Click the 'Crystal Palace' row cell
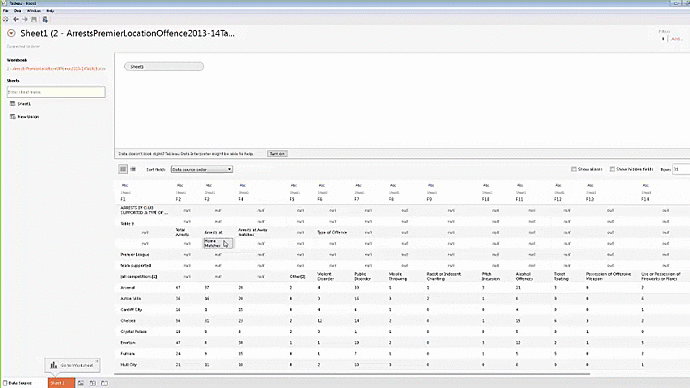Screen dimensions: 690x388 pyautogui.click(x=133, y=332)
